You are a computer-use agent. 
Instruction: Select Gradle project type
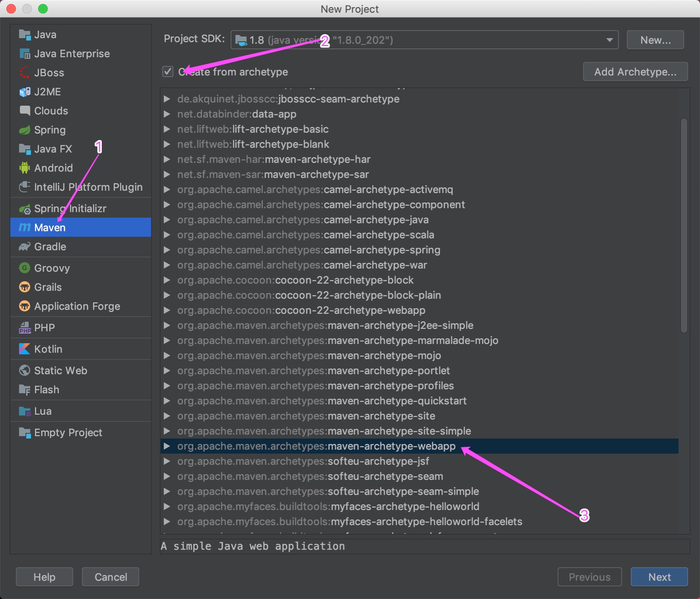(x=81, y=247)
